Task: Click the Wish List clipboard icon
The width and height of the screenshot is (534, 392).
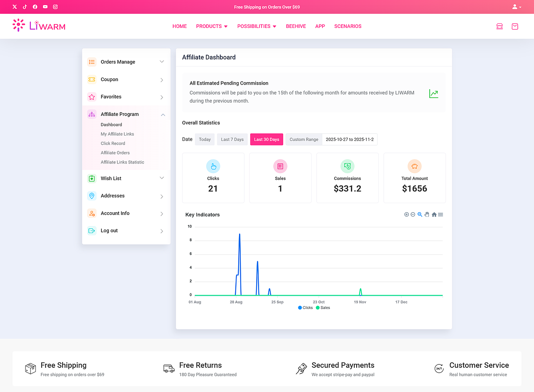Action: 92,178
